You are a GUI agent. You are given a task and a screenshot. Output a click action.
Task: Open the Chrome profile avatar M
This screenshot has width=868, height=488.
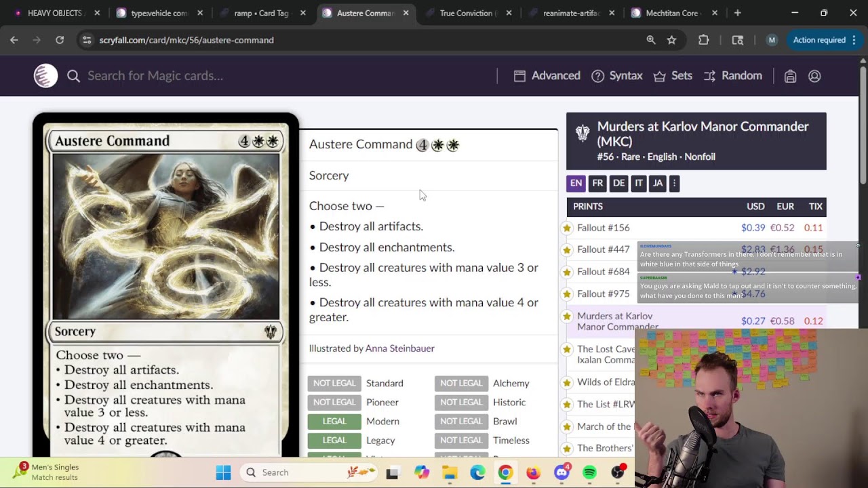click(771, 40)
